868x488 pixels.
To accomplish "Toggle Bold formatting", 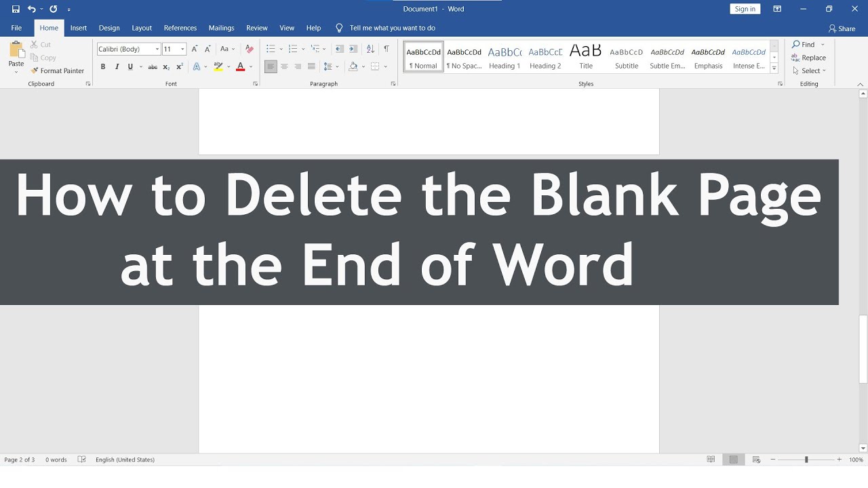I will (x=103, y=66).
